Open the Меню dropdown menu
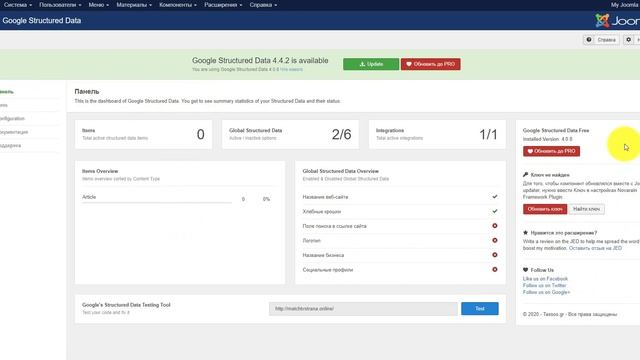 coord(98,5)
